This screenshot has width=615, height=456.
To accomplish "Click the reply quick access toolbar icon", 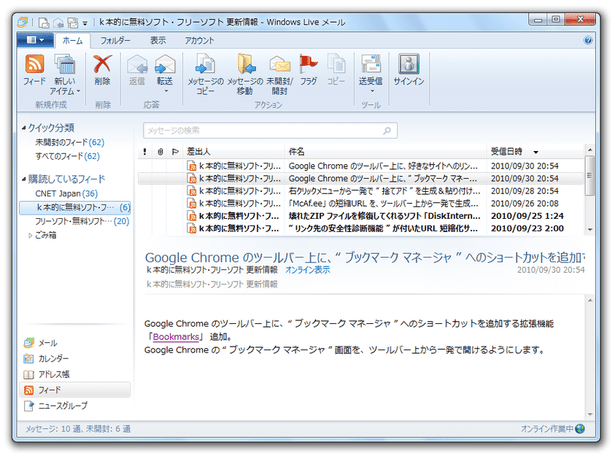I will pos(58,23).
